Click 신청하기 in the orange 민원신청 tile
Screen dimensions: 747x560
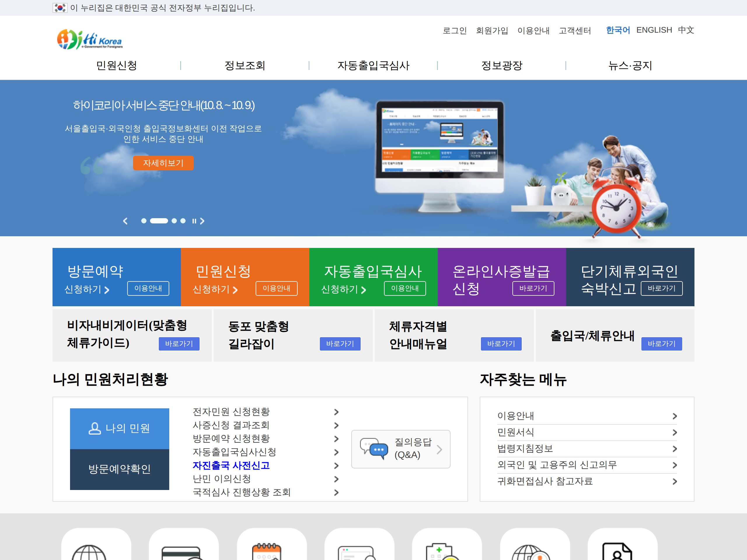(215, 290)
